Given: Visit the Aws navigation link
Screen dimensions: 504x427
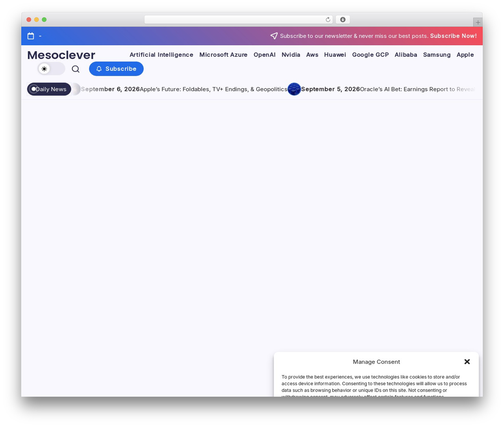Looking at the screenshot, I should click(x=312, y=55).
